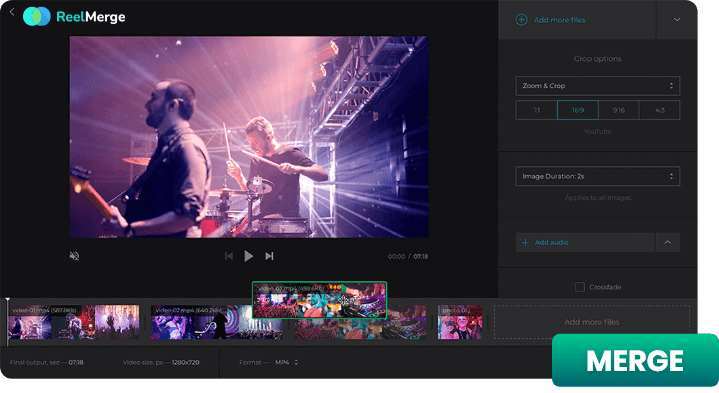The height and width of the screenshot is (393, 719).
Task: Click the 00:00 / 07:18 time display
Action: point(408,256)
